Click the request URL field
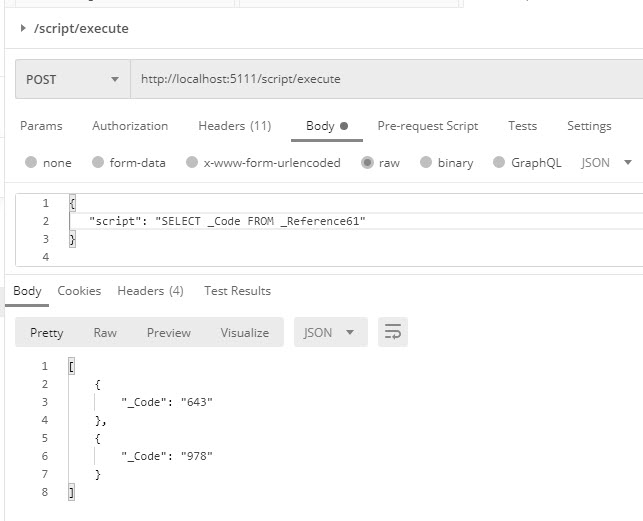Image resolution: width=643 pixels, height=521 pixels. (386, 79)
